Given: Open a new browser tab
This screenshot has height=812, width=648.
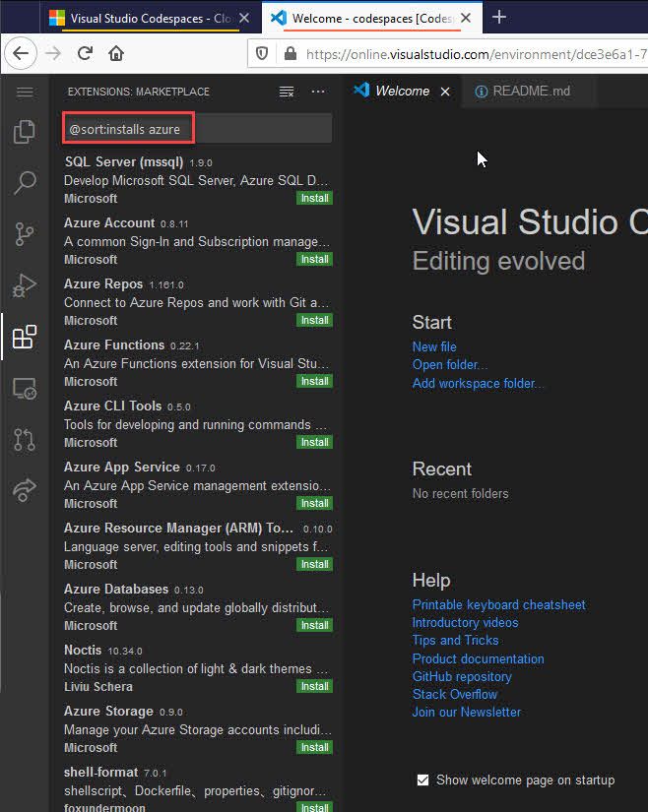Looking at the screenshot, I should click(499, 17).
